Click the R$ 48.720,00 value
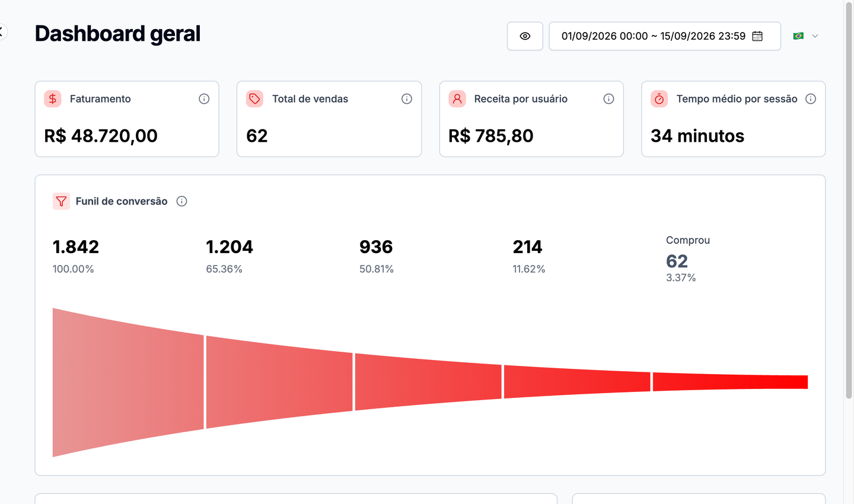854x504 pixels. [101, 136]
